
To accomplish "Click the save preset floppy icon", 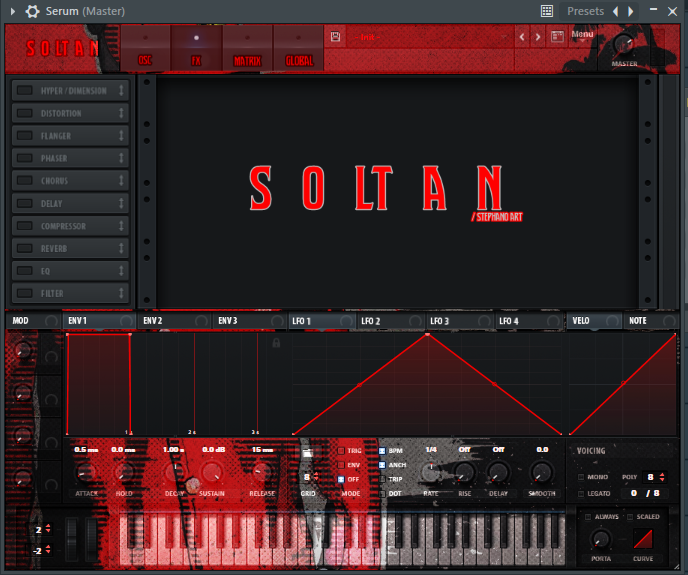I will pyautogui.click(x=335, y=37).
